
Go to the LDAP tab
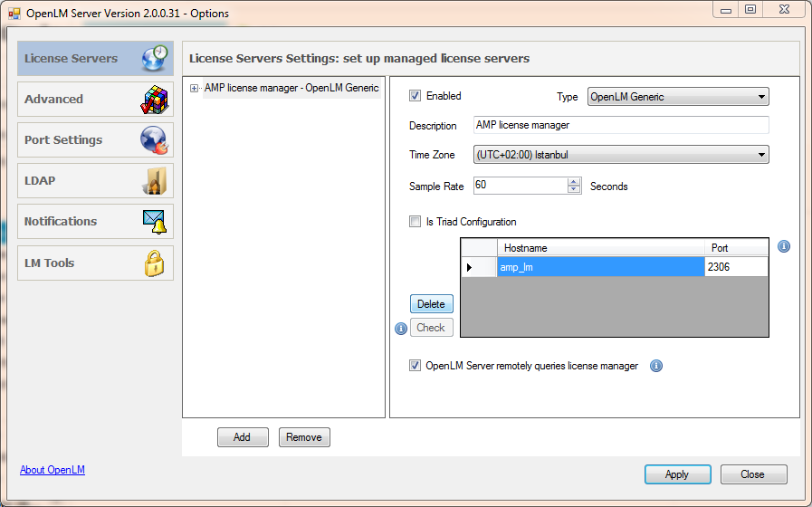point(95,181)
